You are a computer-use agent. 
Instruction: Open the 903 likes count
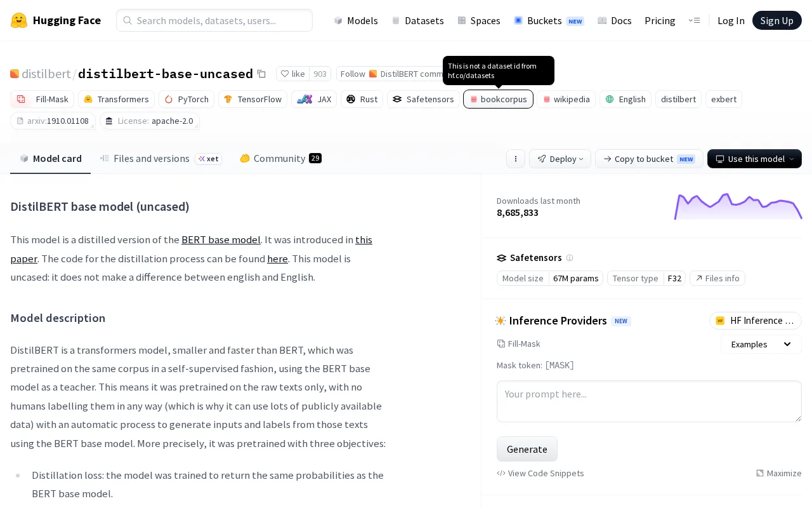320,74
